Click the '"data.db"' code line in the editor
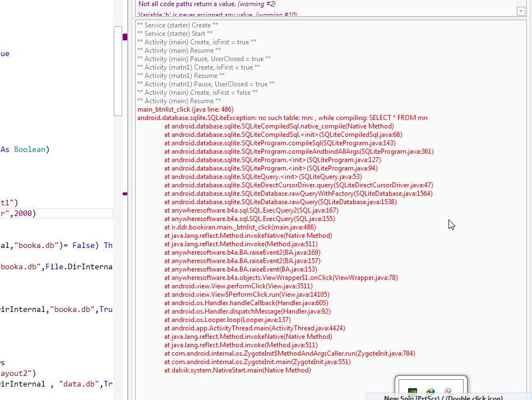This screenshot has height=400, width=532. [x=56, y=384]
